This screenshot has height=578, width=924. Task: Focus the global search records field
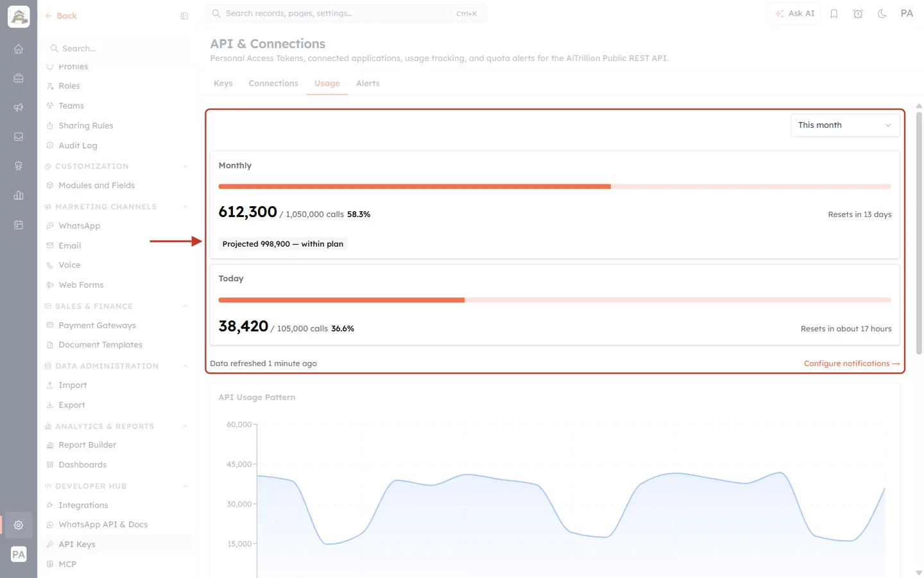coord(346,13)
